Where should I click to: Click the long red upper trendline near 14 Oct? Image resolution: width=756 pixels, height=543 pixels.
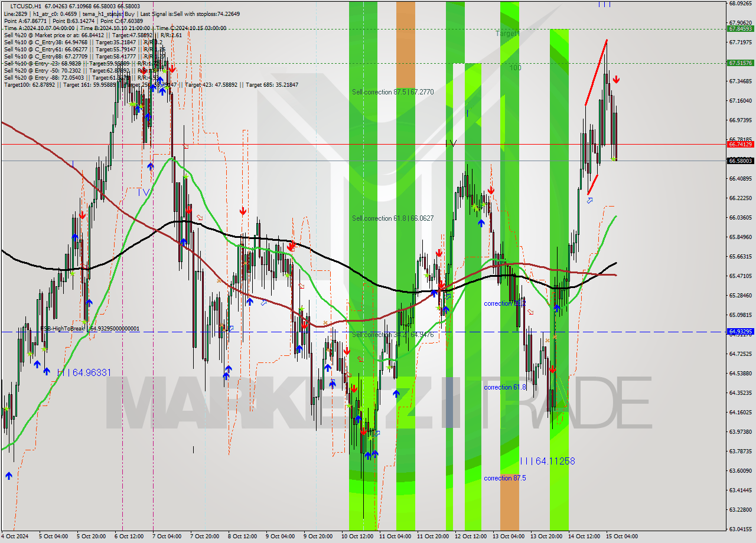(x=596, y=72)
